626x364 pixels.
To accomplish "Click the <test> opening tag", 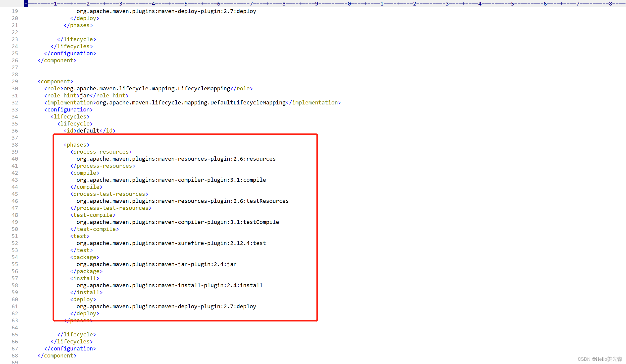I will point(80,236).
